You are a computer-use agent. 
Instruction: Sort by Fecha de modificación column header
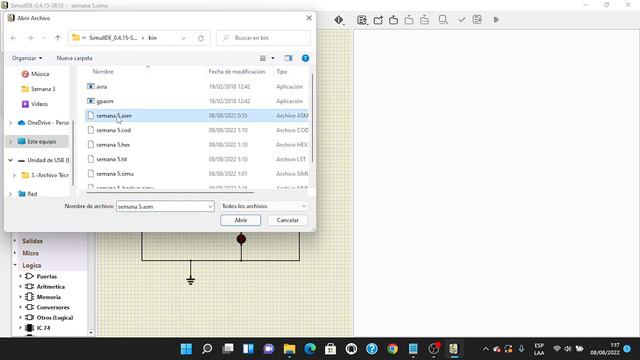pos(237,71)
